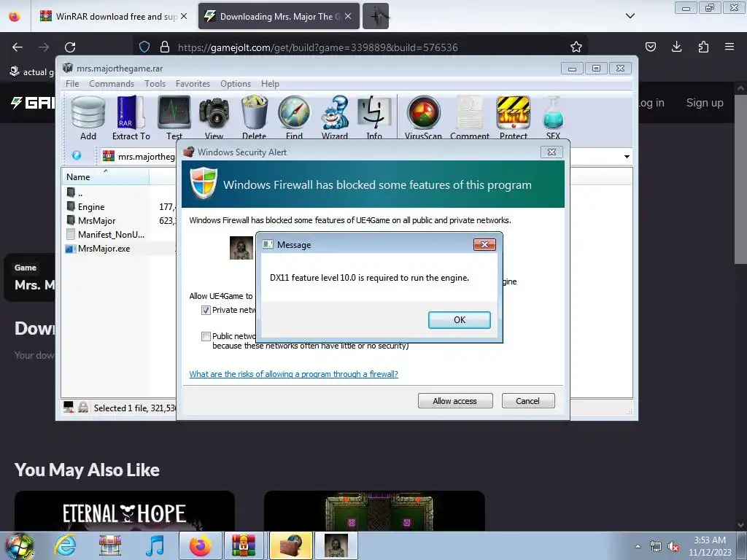Click the Protect archive icon

pyautogui.click(x=513, y=118)
